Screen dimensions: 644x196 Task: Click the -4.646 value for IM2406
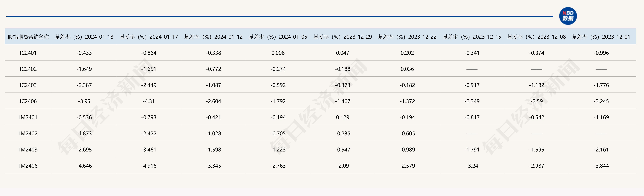click(84, 166)
